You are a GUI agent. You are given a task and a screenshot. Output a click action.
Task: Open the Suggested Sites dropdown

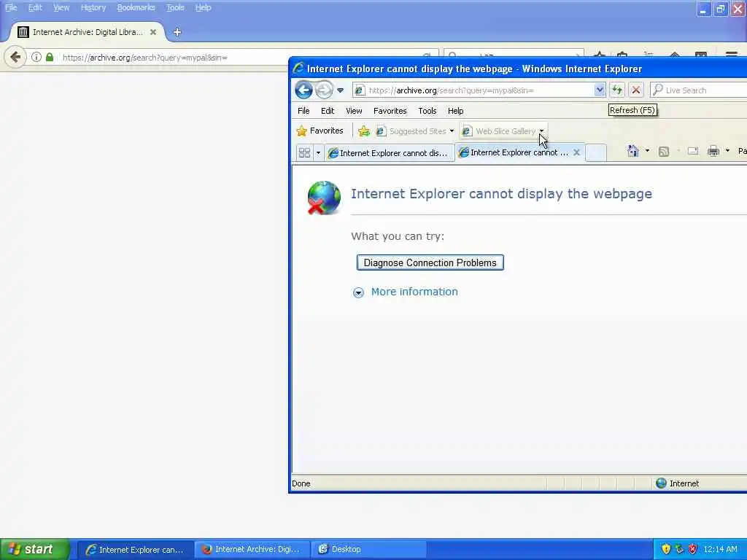tap(452, 131)
